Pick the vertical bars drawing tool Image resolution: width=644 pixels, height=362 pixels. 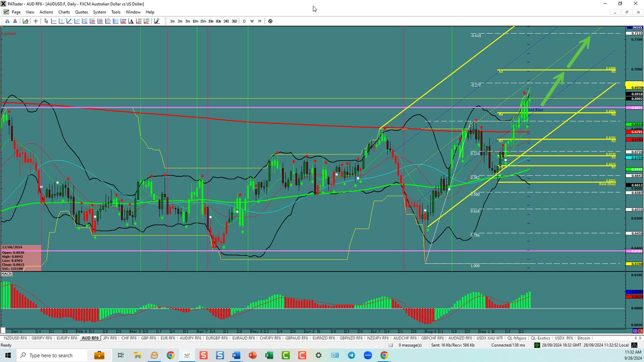(115, 21)
